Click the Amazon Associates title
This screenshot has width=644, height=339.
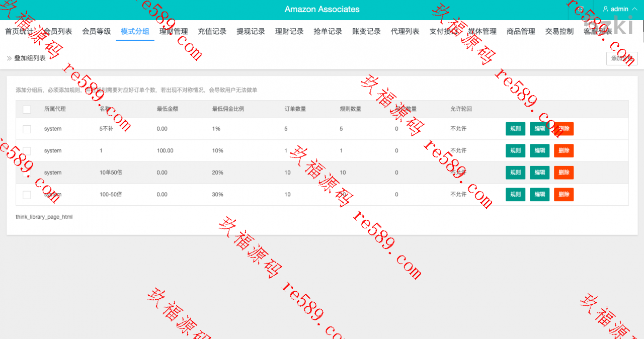coord(322,9)
